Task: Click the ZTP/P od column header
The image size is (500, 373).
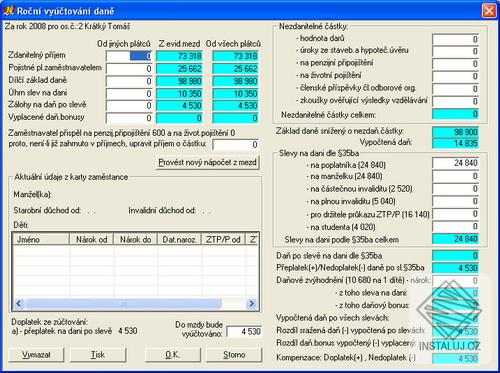Action: [223, 240]
